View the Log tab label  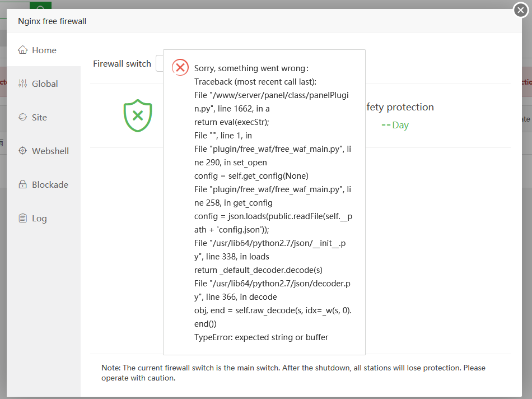point(39,219)
